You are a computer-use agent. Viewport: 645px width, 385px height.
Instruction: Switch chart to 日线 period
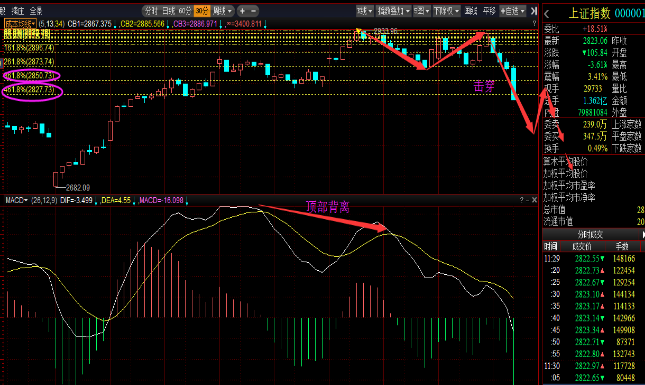pos(169,11)
